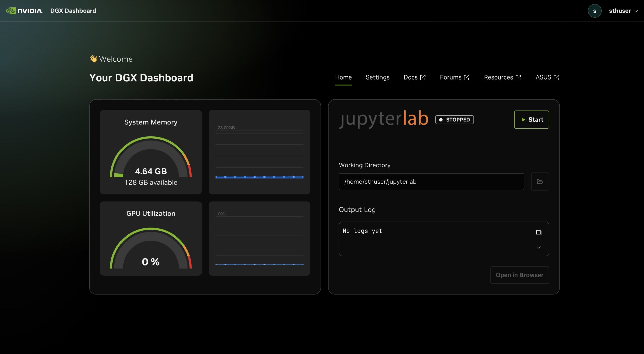Click the sthuser avatar circle
Screen dimensions: 644x354
coord(594,11)
